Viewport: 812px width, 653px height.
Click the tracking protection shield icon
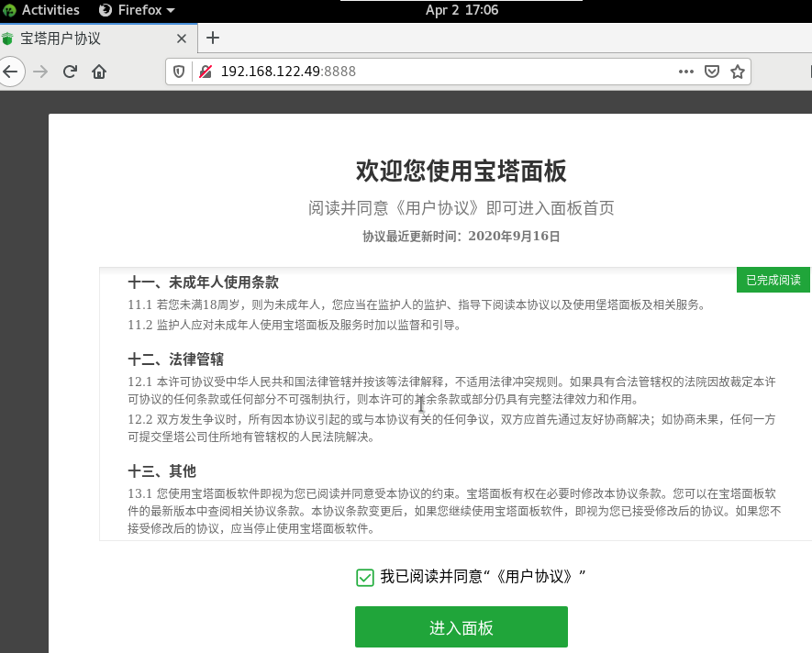point(177,71)
